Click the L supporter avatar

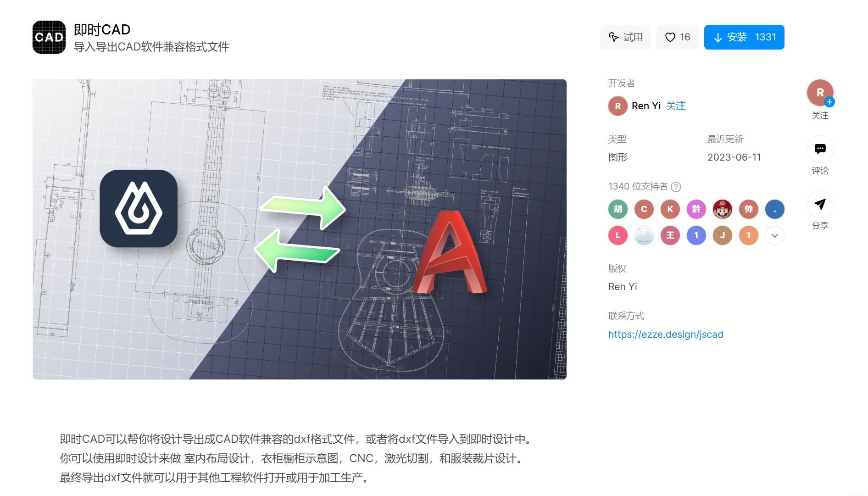click(x=618, y=235)
